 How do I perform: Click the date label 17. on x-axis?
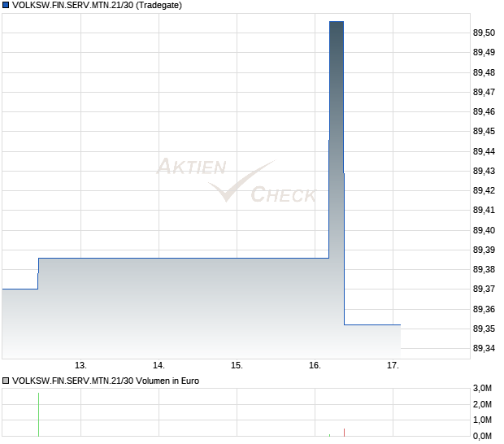[x=393, y=366]
